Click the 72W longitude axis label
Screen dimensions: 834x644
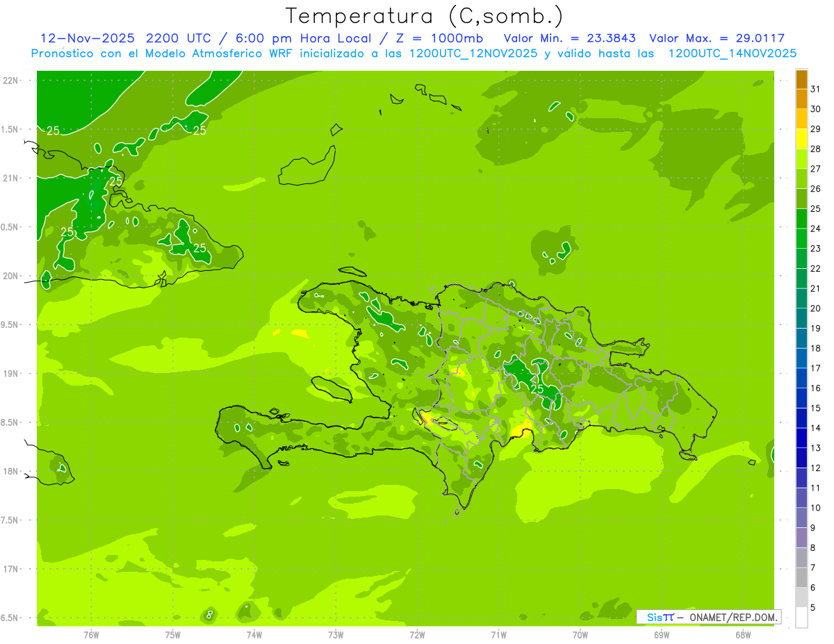(x=417, y=634)
